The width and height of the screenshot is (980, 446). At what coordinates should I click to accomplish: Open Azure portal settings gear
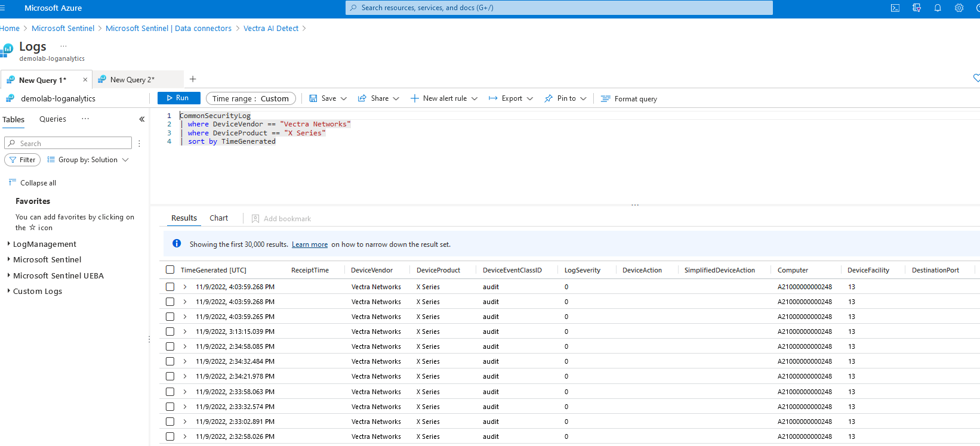pos(959,8)
